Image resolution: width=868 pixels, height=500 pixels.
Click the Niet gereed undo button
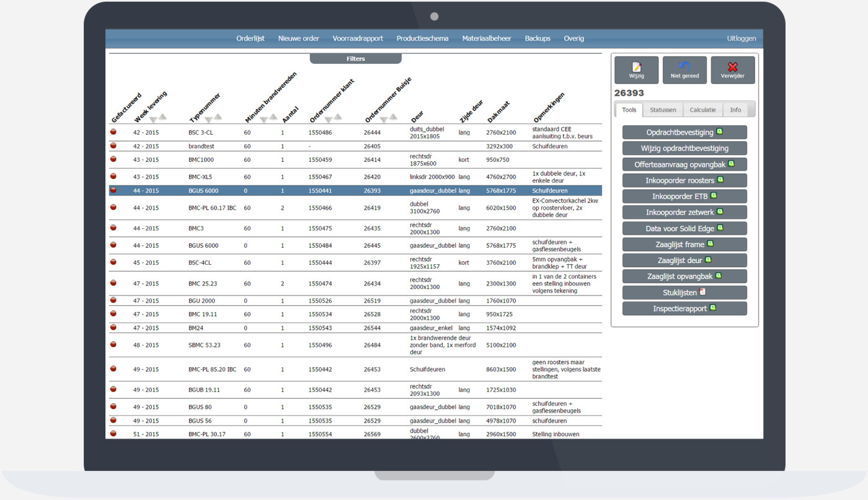684,70
